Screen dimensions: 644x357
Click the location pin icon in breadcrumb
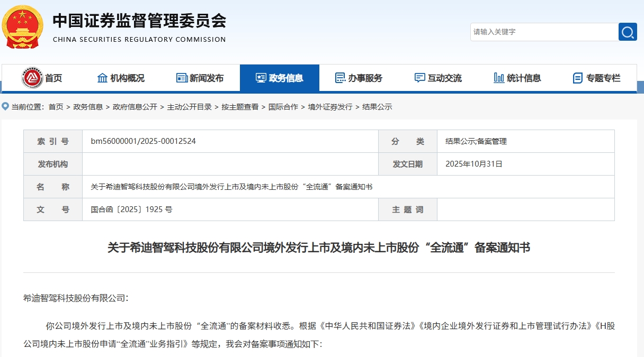[6, 106]
